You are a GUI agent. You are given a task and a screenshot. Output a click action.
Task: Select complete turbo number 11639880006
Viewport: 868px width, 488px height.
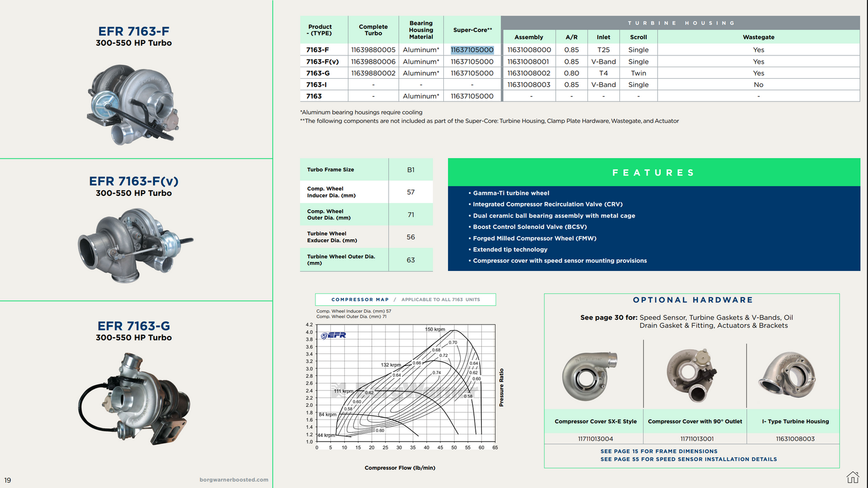tap(373, 61)
